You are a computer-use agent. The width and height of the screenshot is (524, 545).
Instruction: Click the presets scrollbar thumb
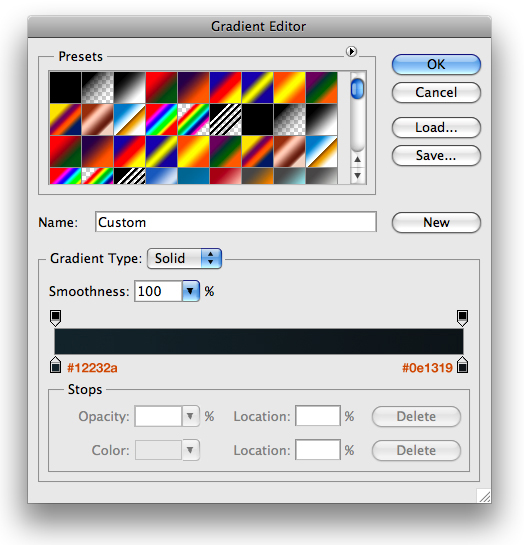tap(357, 89)
